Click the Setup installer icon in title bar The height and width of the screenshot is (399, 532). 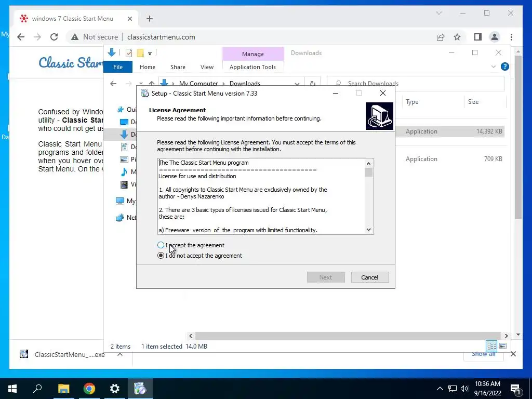pos(145,94)
